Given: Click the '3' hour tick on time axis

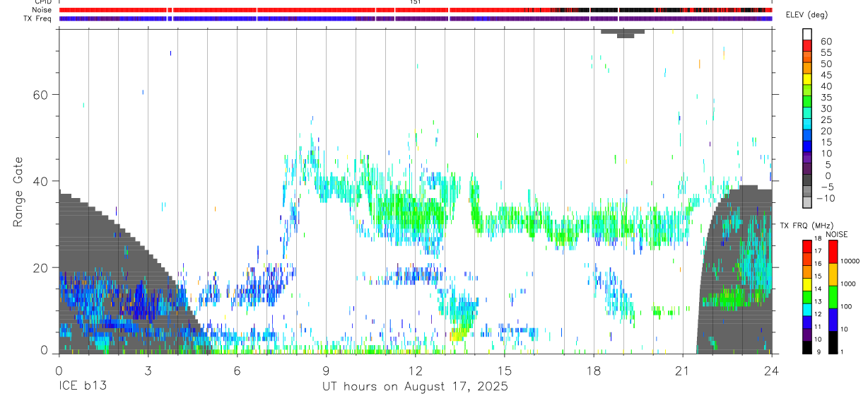Looking at the screenshot, I should (x=148, y=371).
